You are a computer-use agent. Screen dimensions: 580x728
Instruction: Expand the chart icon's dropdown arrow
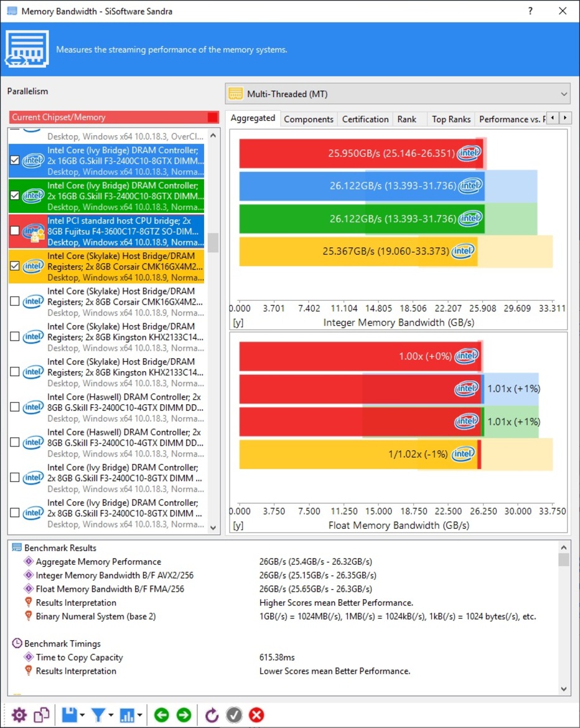139,715
